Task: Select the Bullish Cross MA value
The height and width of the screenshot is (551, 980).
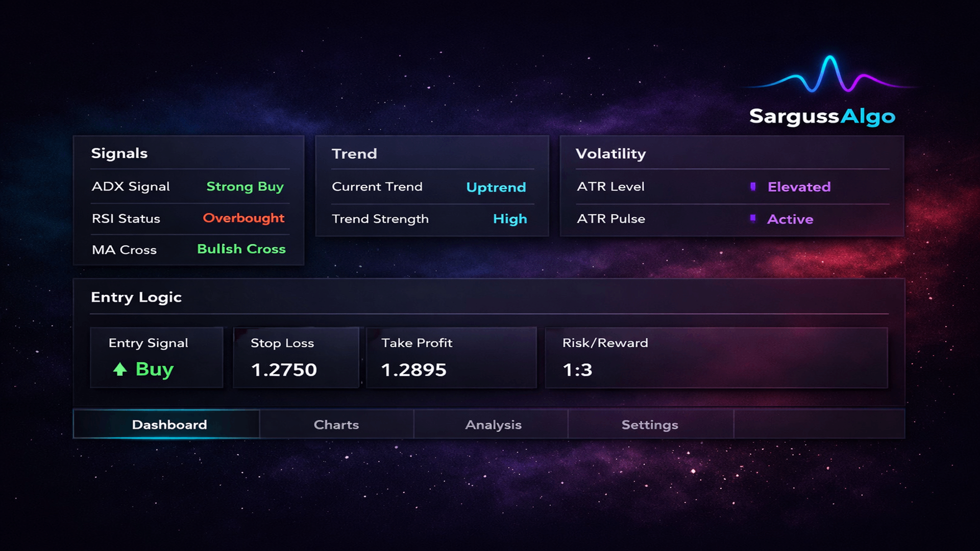Action: pyautogui.click(x=241, y=249)
